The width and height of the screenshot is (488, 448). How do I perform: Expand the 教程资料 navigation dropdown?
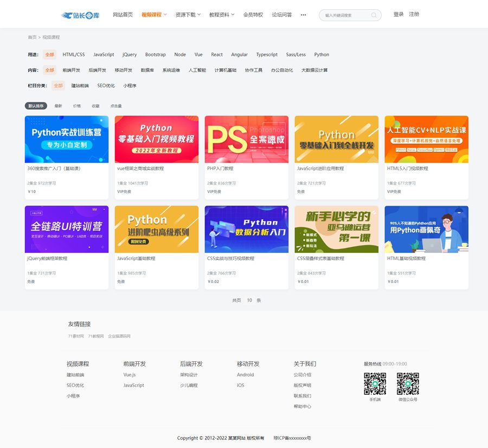(x=222, y=15)
